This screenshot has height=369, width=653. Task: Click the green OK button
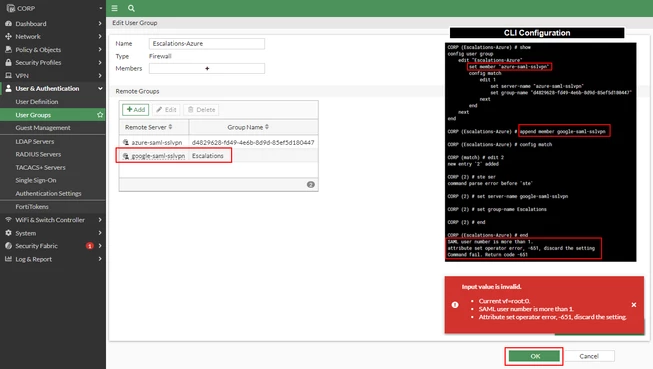pos(534,356)
